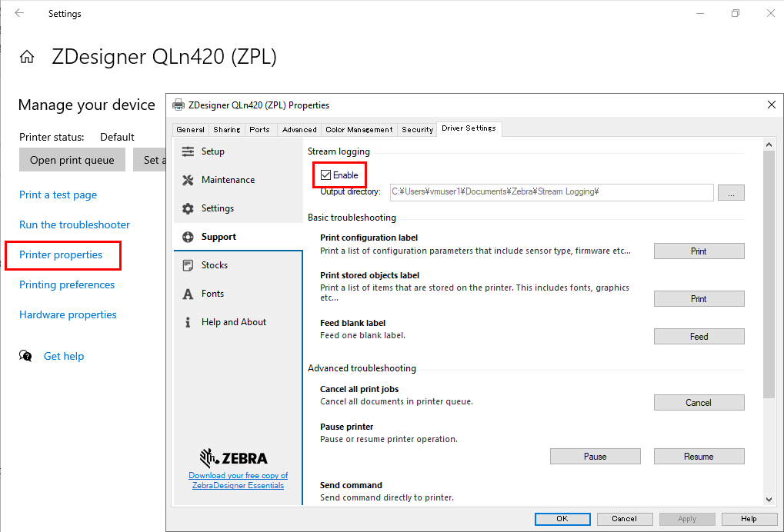
Task: Switch to the Advanced tab
Action: coord(299,129)
